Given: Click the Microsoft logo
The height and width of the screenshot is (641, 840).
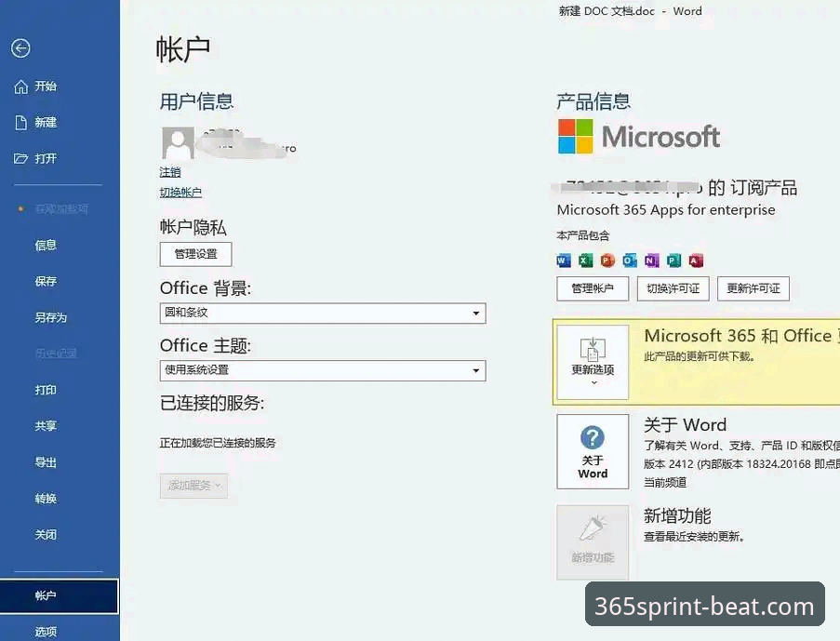Looking at the screenshot, I should [x=638, y=136].
